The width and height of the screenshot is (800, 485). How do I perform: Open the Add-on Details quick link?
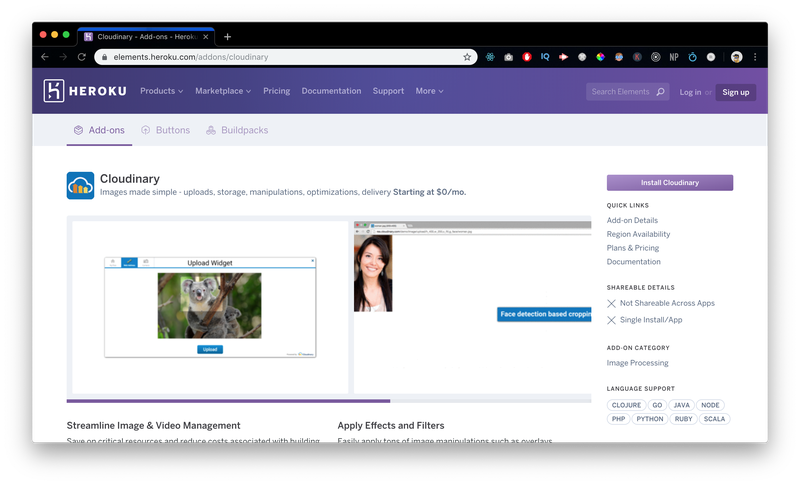click(632, 220)
